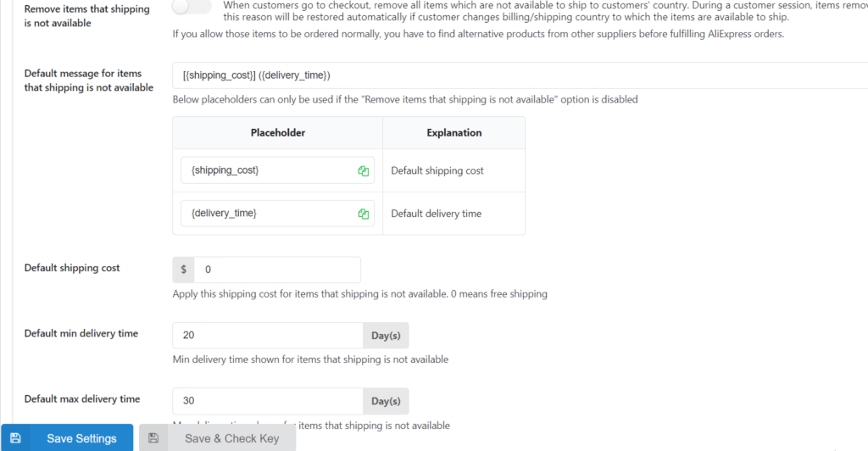Image resolution: width=868 pixels, height=451 pixels.
Task: Click the Day(s) suffix on max delivery time
Action: [x=386, y=401]
